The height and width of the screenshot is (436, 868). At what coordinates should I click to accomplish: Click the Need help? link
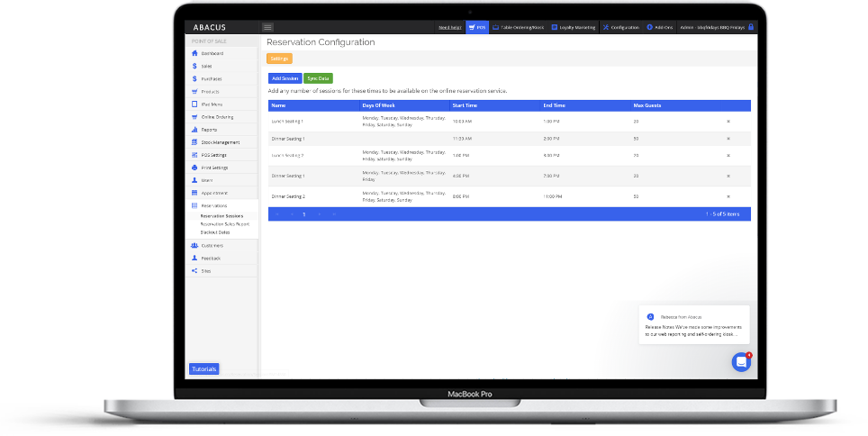[x=448, y=27]
